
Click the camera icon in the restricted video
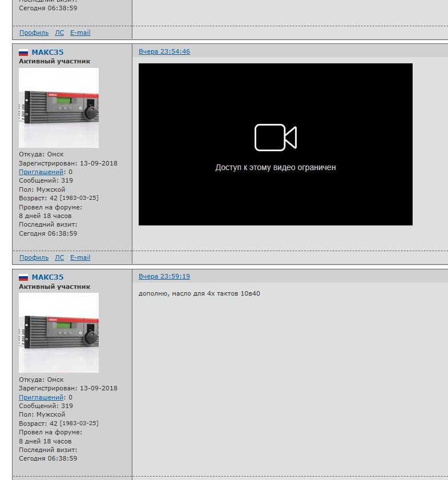click(x=276, y=138)
